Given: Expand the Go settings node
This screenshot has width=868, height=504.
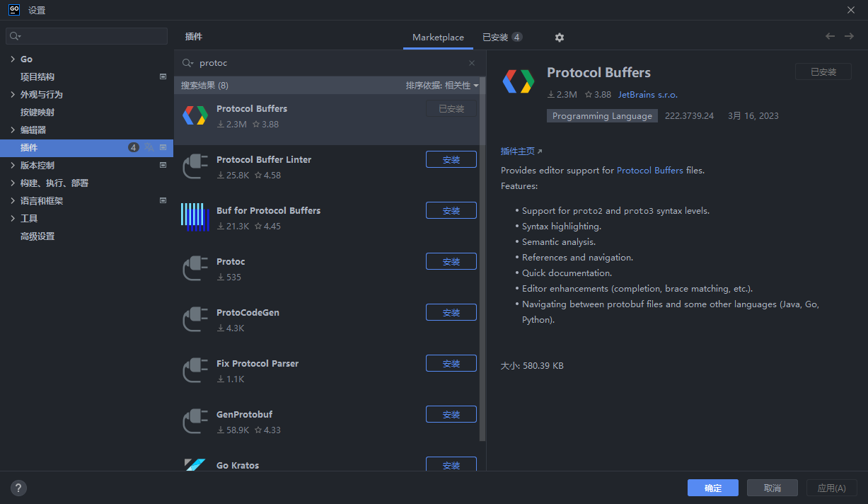Looking at the screenshot, I should pyautogui.click(x=13, y=59).
